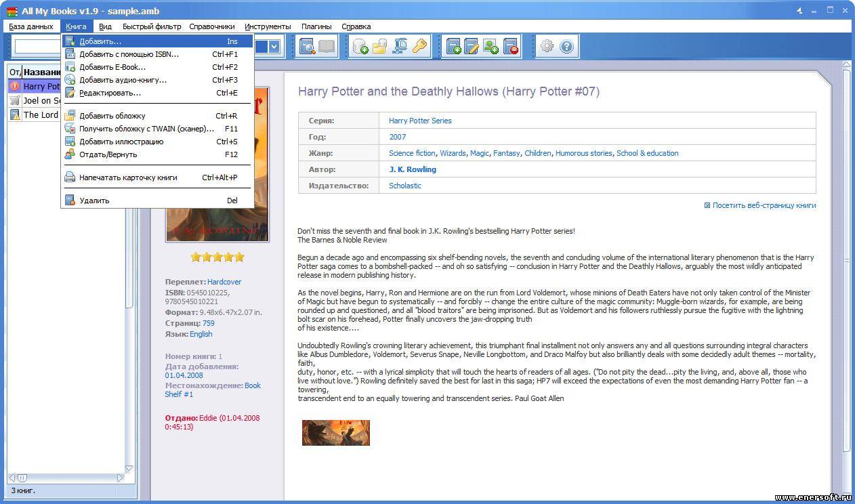Click the five-star rating under the cover
855x504 pixels.
click(217, 257)
